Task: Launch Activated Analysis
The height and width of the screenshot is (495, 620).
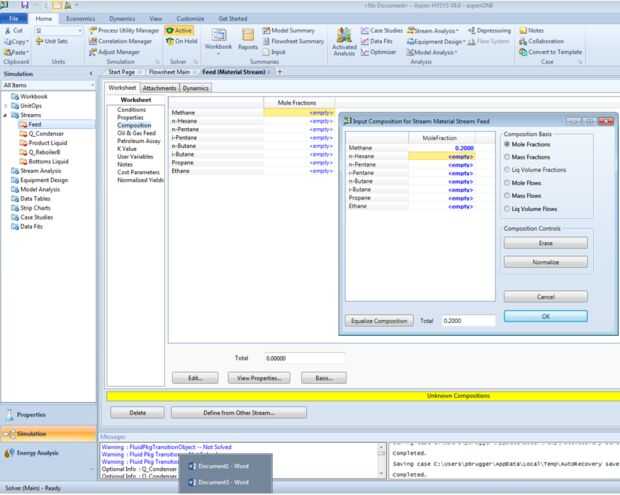Action: (344, 42)
